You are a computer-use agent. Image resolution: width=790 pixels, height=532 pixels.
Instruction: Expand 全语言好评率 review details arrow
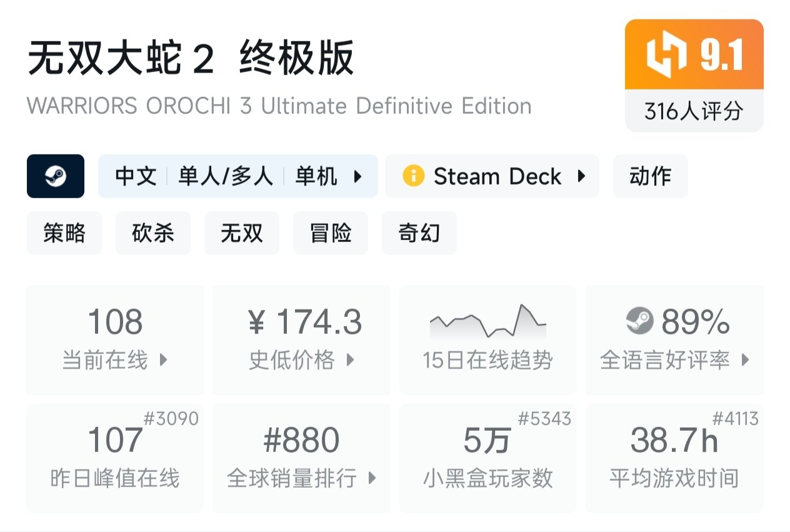pos(745,360)
